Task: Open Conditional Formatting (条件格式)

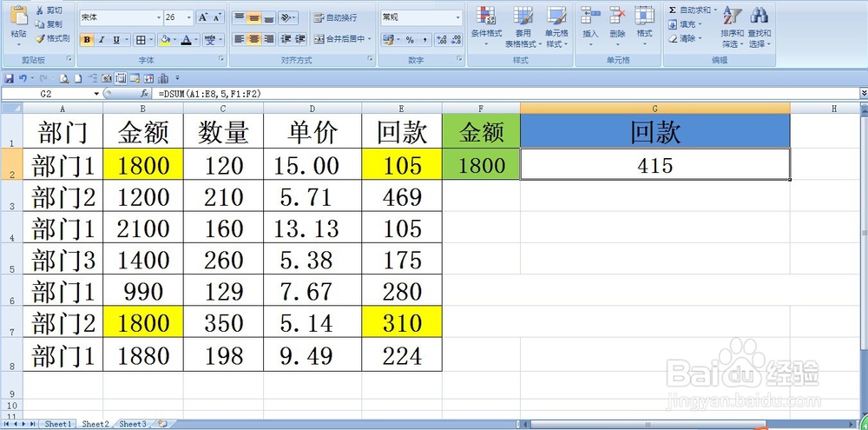Action: pos(487,27)
